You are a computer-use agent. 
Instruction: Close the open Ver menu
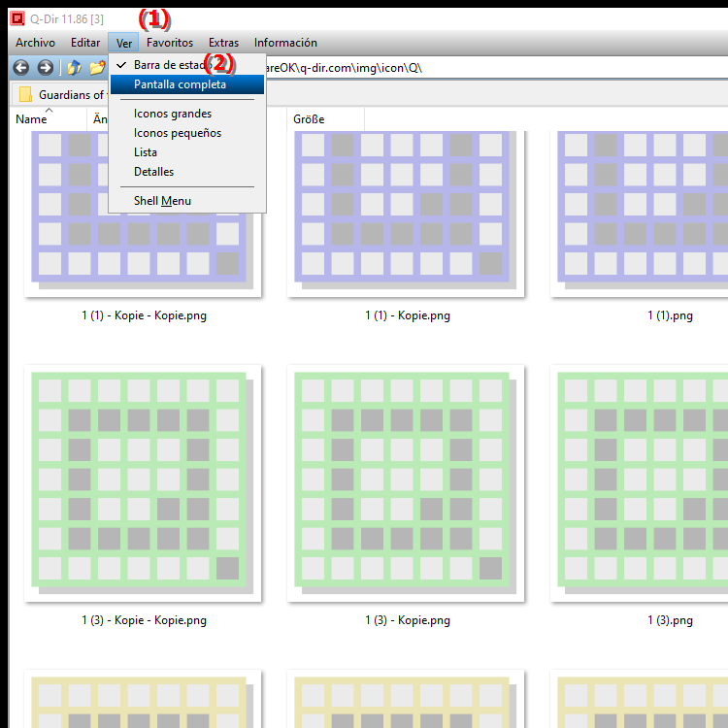coord(124,43)
